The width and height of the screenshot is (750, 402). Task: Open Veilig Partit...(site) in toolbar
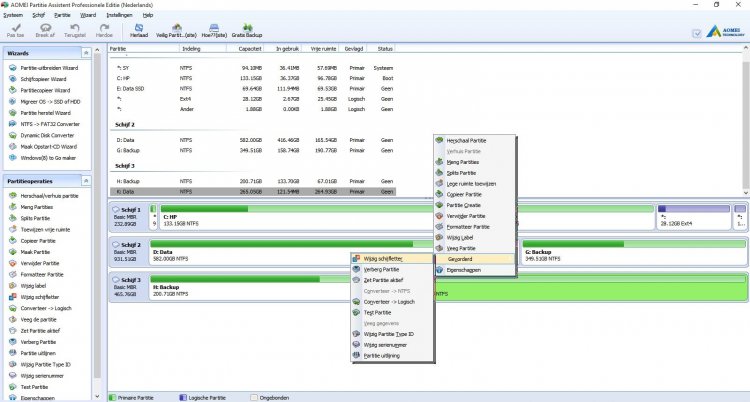(x=176, y=31)
